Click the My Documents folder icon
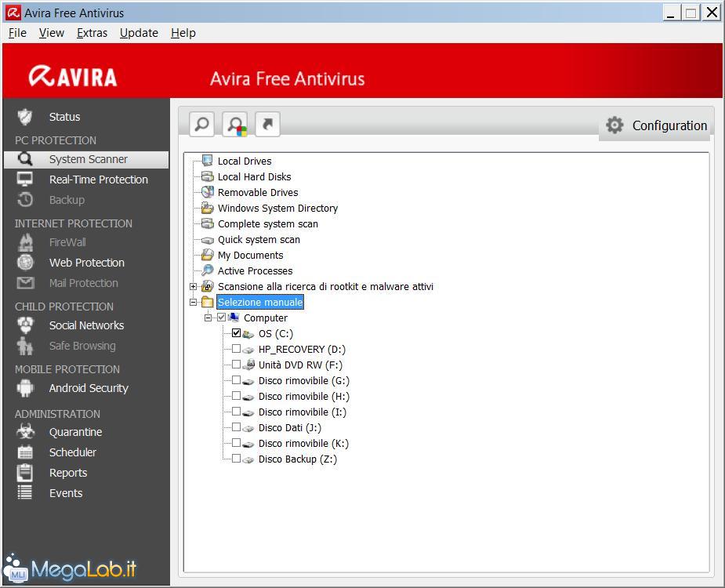725x588 pixels. click(x=208, y=255)
